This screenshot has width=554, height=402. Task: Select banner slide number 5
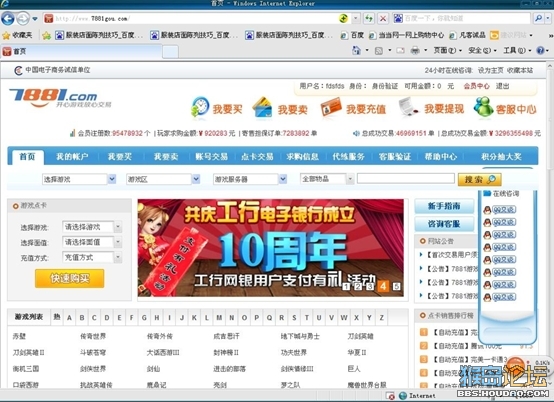(x=396, y=286)
